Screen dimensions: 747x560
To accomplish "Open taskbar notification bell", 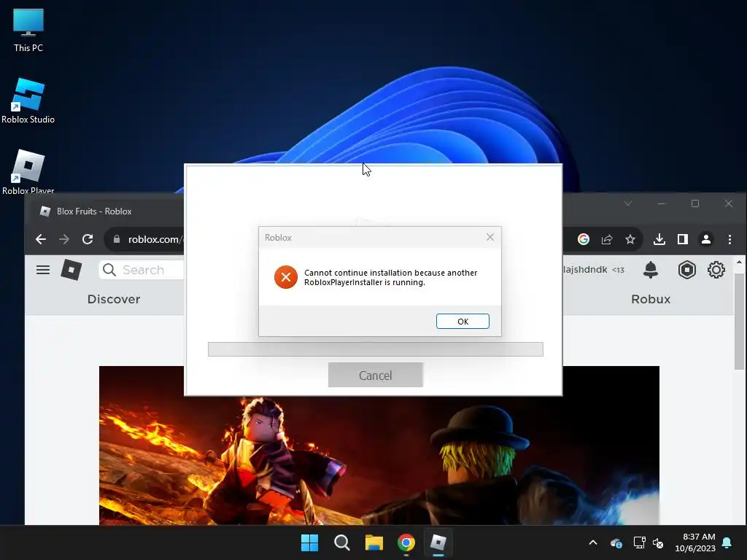I will [x=727, y=542].
